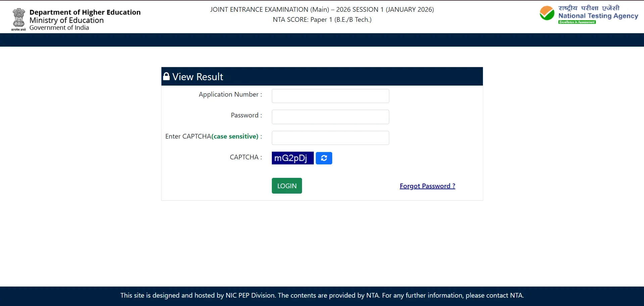Screen dimensions: 644x306
Task: Click the dark navigation bar below the header
Action: 322,40
